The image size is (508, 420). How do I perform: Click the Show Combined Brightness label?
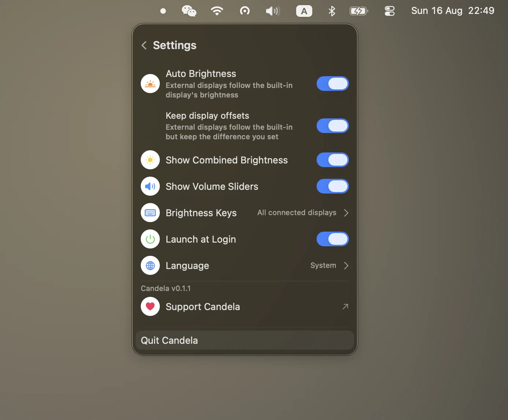click(x=227, y=160)
